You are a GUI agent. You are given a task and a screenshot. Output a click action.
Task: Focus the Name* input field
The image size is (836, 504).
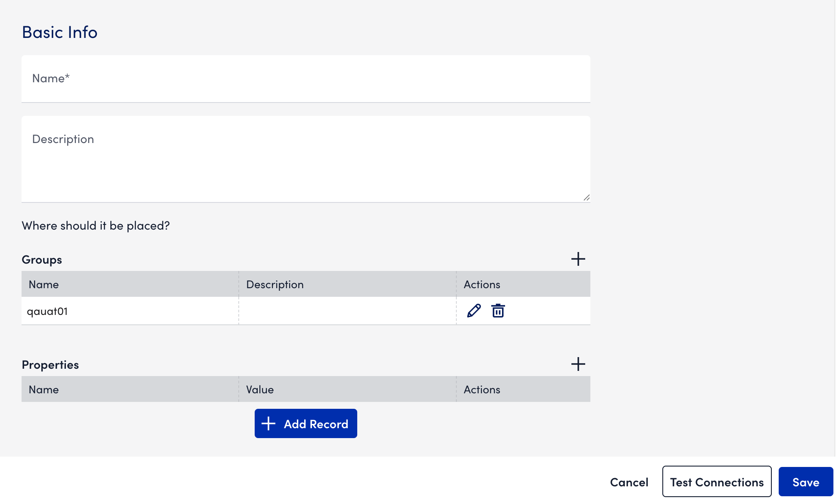pos(306,79)
